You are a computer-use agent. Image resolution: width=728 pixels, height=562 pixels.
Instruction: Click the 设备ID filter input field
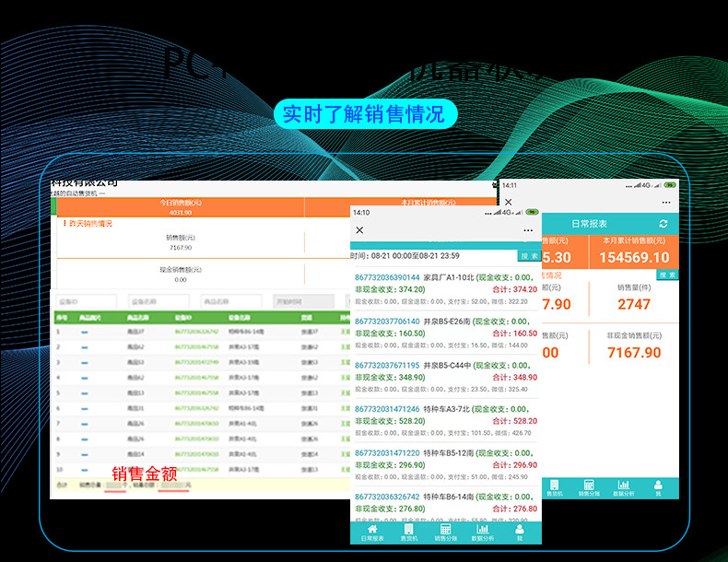coord(87,301)
